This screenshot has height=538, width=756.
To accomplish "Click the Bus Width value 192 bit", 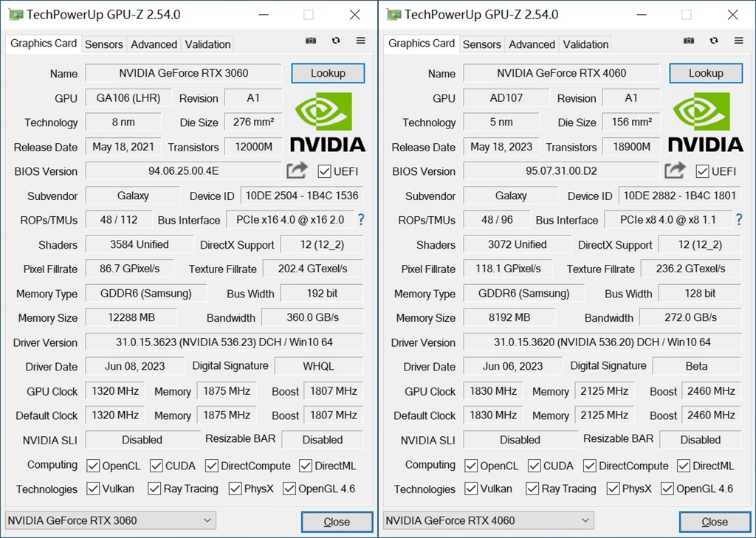I will tap(322, 293).
